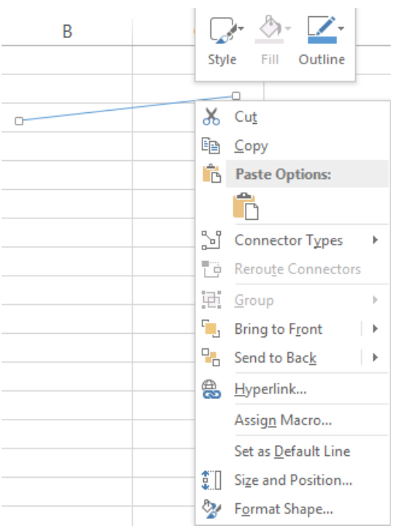Click the Send to Back icon

(x=211, y=357)
